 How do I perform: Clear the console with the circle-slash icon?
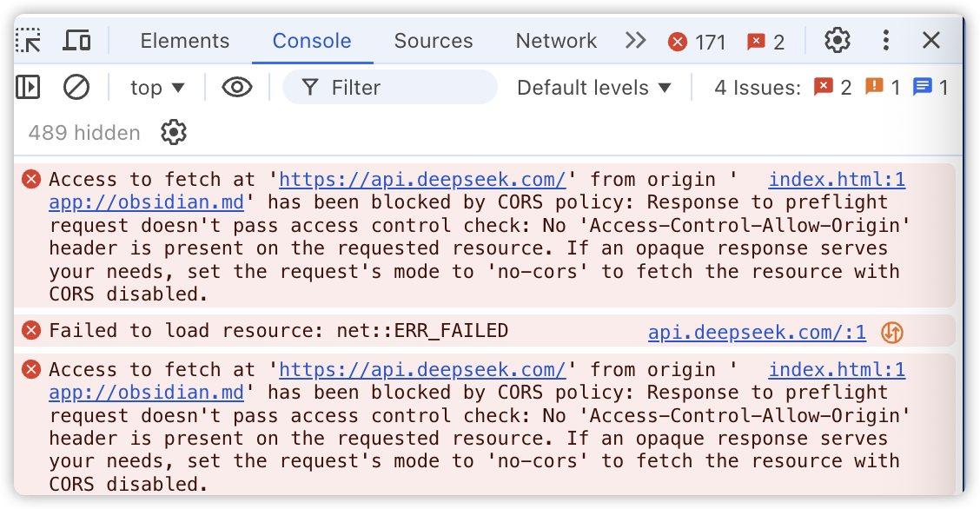(76, 88)
